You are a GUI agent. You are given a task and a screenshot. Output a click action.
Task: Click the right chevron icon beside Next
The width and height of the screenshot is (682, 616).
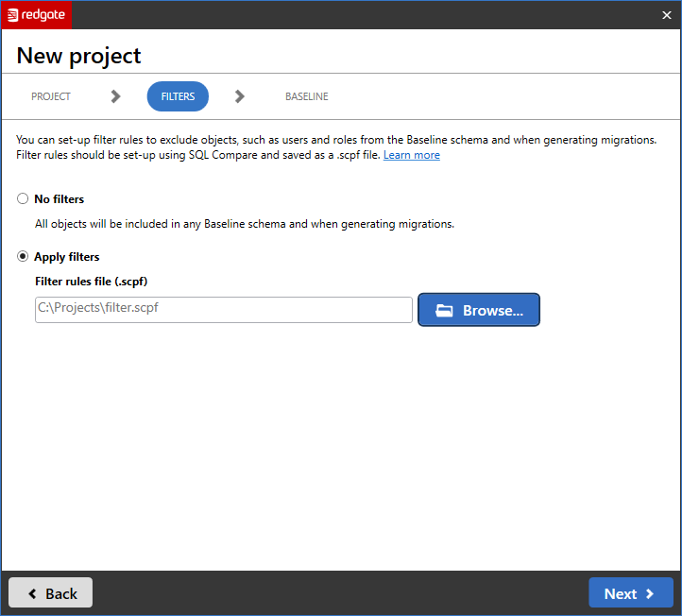[x=650, y=593]
